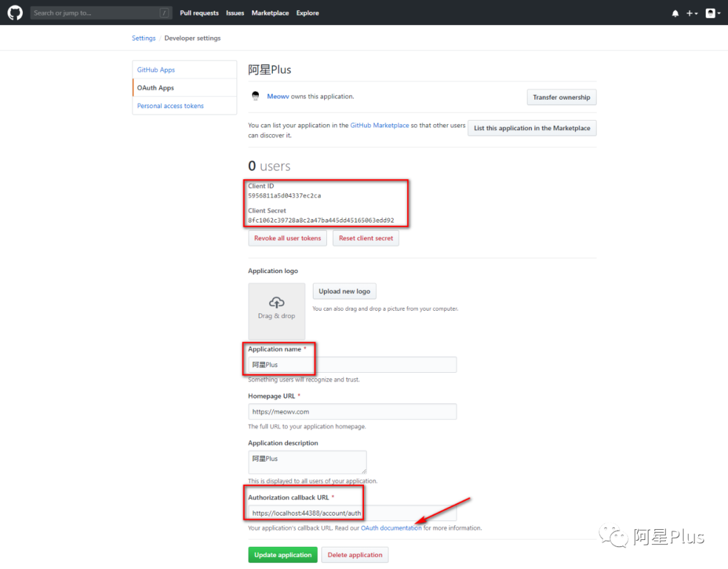The height and width of the screenshot is (569, 728).
Task: Open Issues in top navigation
Action: tap(235, 13)
